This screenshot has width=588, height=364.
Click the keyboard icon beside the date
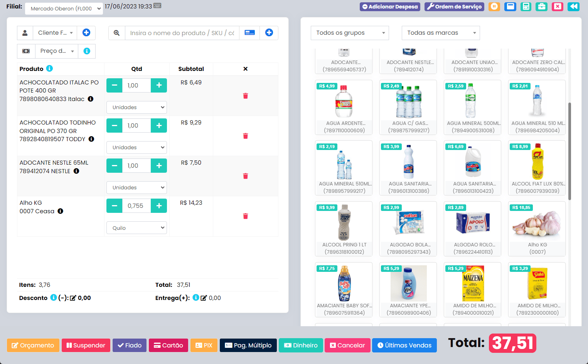point(157,6)
